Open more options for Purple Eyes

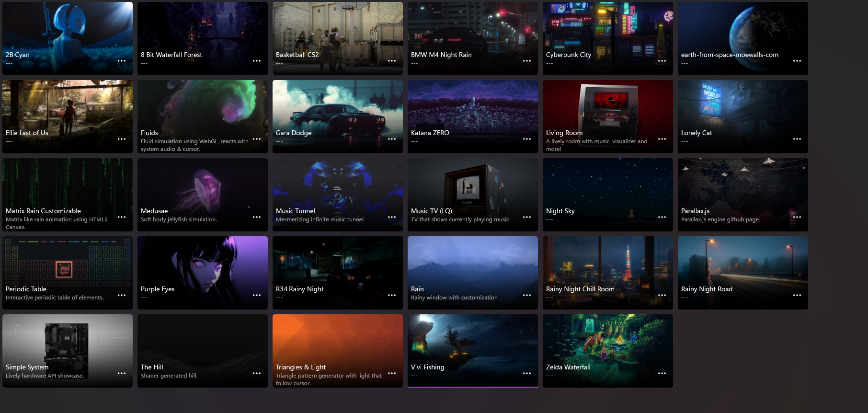257,295
